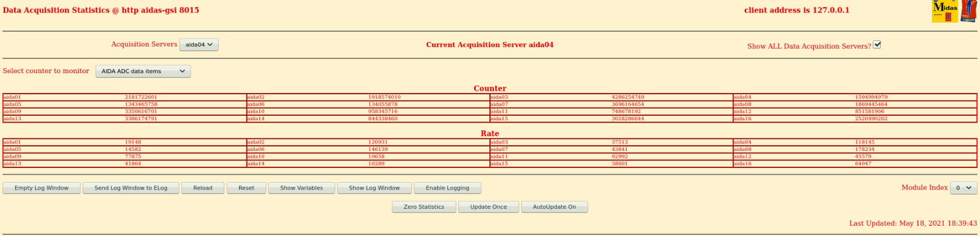
Task: Click the Reset button
Action: 246,188
